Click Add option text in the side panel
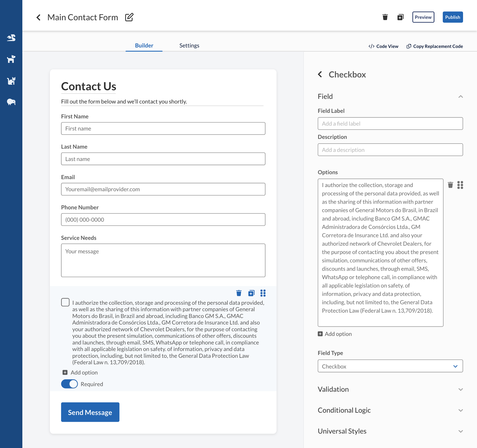 (x=338, y=334)
